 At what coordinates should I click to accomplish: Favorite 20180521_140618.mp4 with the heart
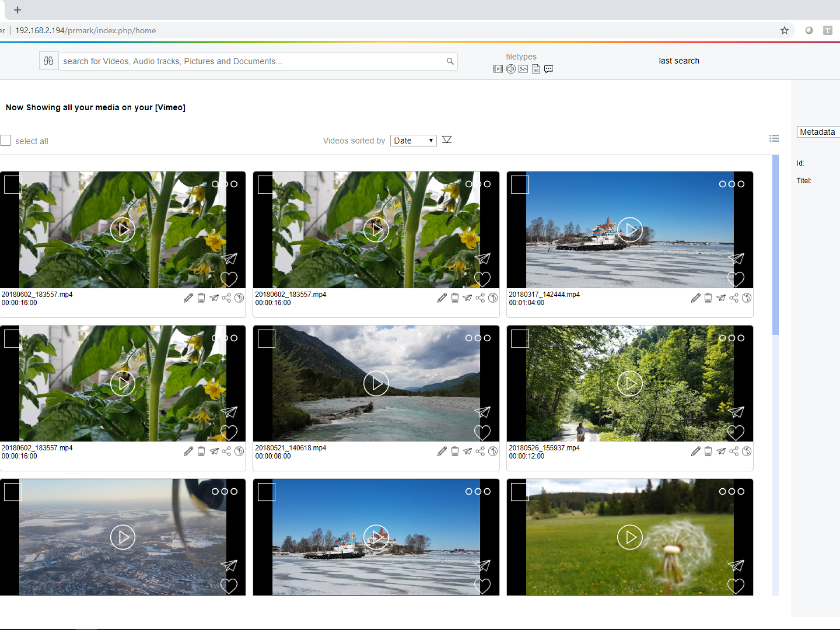[482, 433]
